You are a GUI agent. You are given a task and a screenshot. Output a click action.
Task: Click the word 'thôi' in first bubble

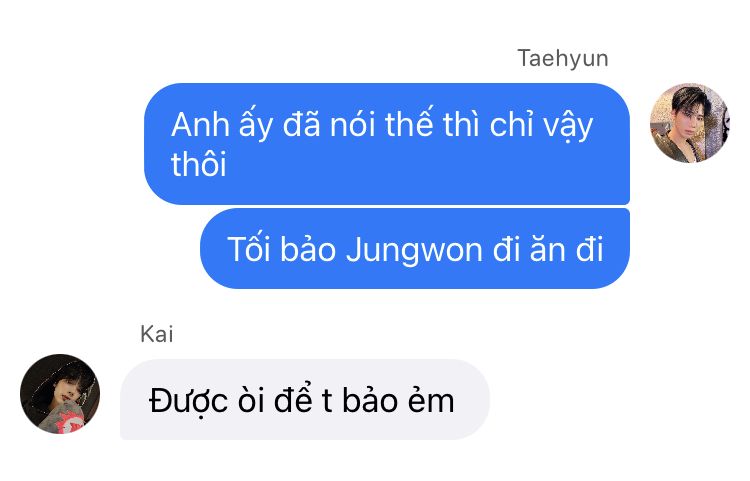[x=199, y=164]
